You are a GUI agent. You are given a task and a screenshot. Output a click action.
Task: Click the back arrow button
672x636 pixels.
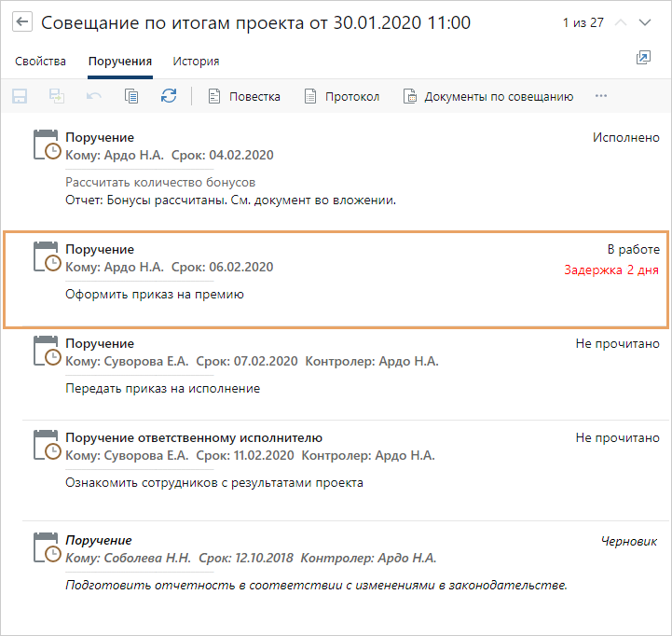click(22, 22)
